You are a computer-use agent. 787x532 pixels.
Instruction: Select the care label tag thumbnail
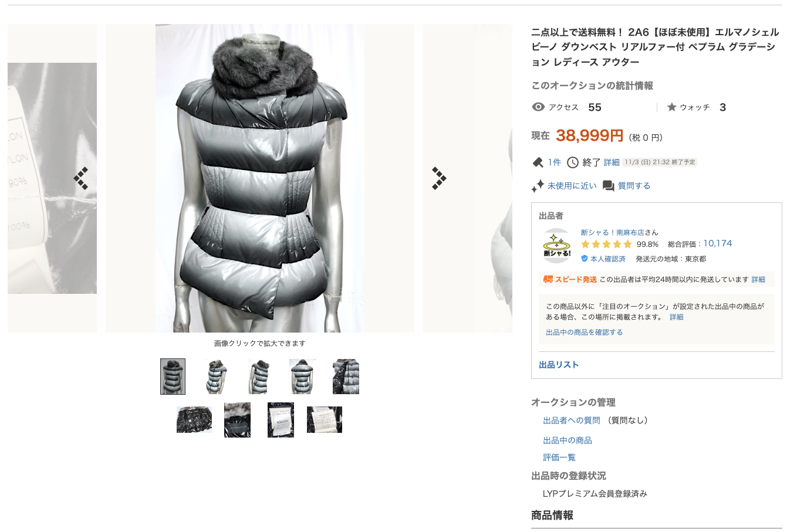[325, 420]
